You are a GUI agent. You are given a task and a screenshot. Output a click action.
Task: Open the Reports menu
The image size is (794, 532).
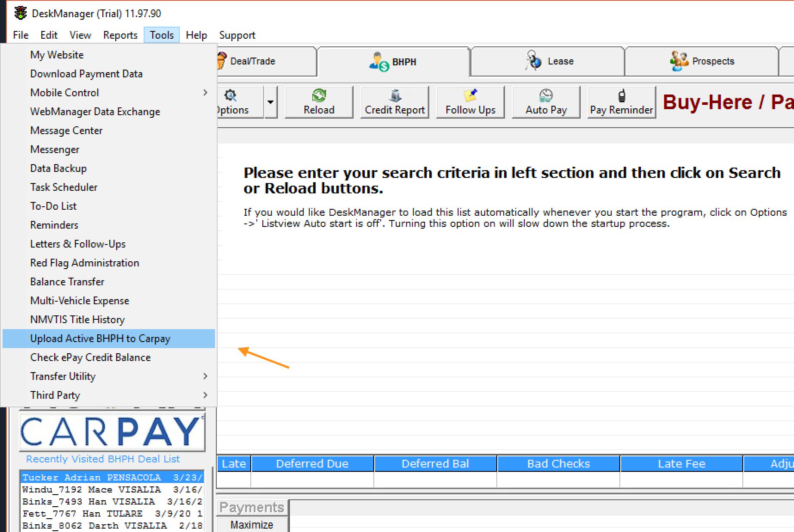pos(120,35)
